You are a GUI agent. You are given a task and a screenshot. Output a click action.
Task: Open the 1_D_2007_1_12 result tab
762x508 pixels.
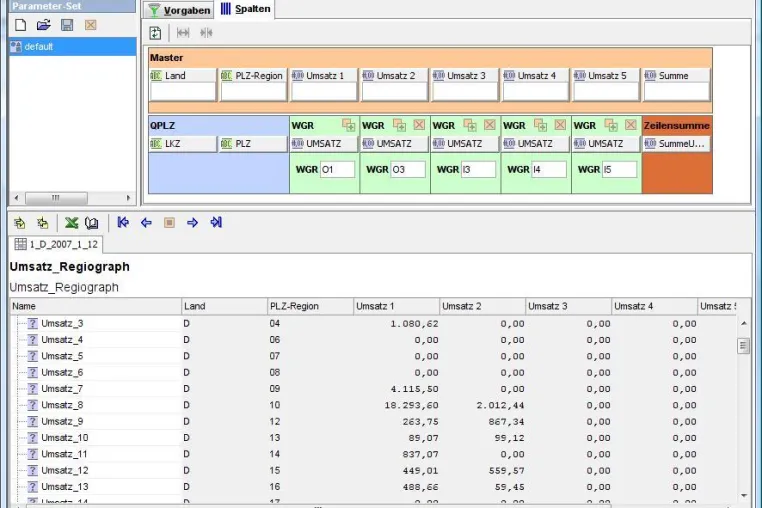56,245
